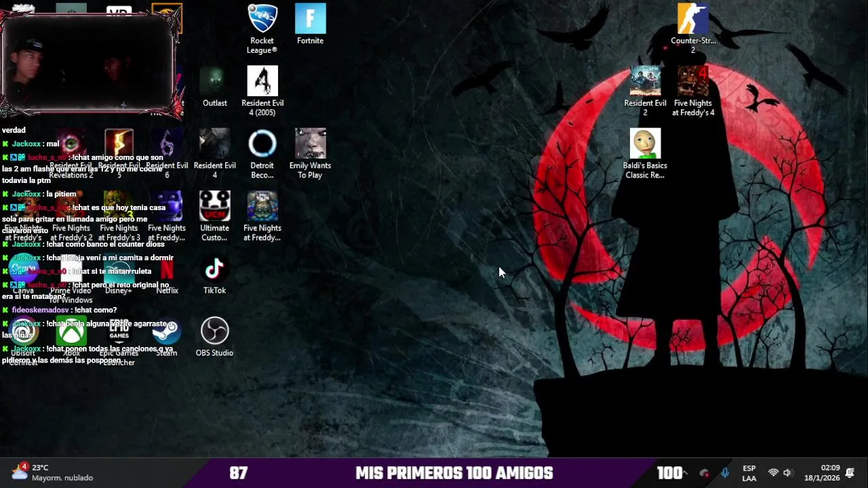
Task: Open the Wi-Fi network flyout
Action: coord(772,472)
